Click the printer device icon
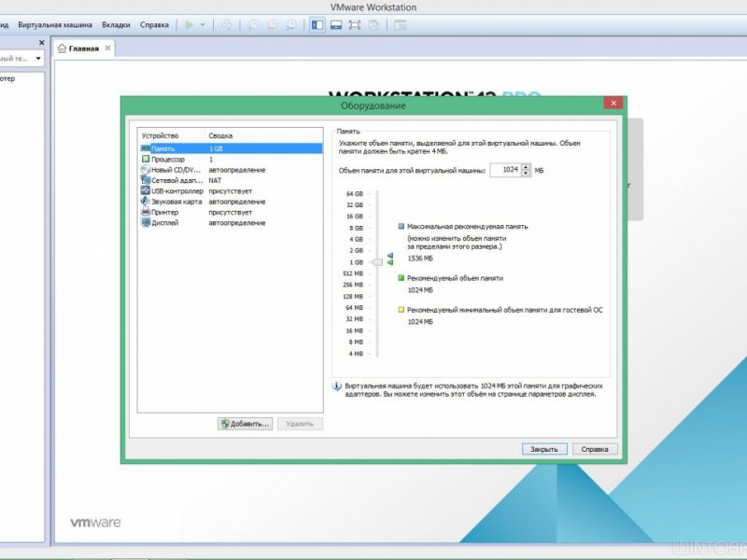The height and width of the screenshot is (560, 747). (146, 212)
